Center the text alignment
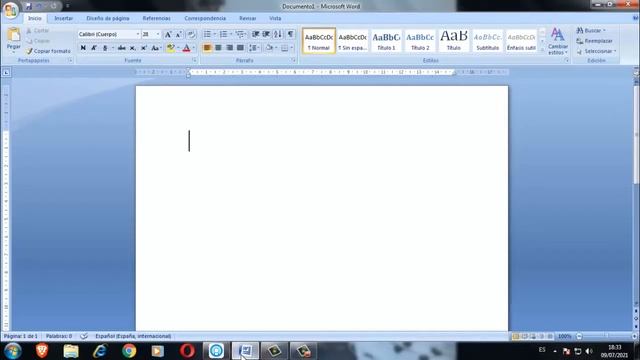The width and height of the screenshot is (640, 360). point(218,48)
